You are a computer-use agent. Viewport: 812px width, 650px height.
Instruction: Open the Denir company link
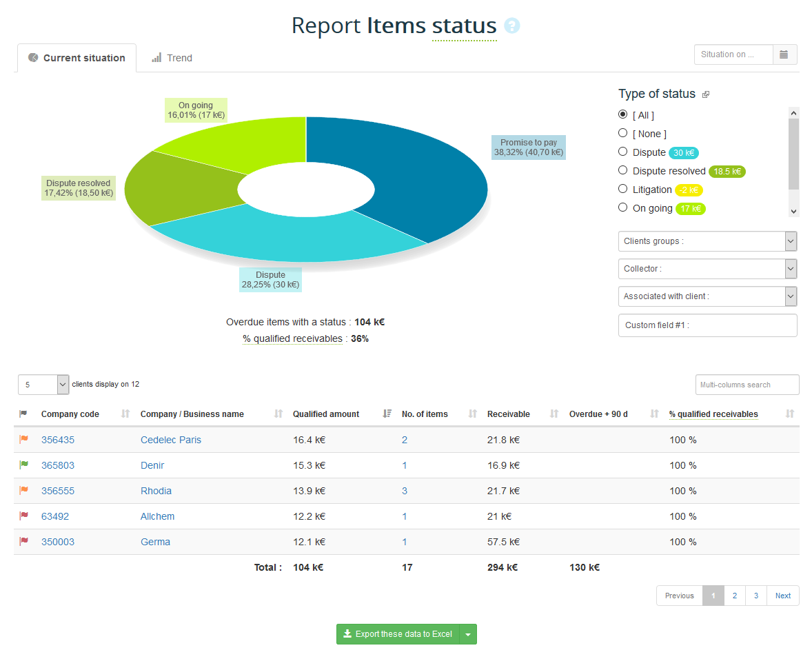click(x=152, y=465)
